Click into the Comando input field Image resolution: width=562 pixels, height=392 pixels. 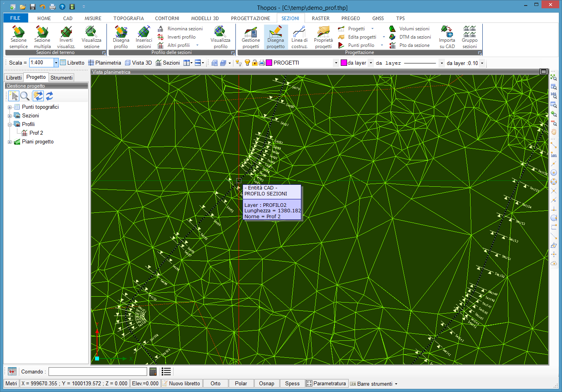click(98, 372)
